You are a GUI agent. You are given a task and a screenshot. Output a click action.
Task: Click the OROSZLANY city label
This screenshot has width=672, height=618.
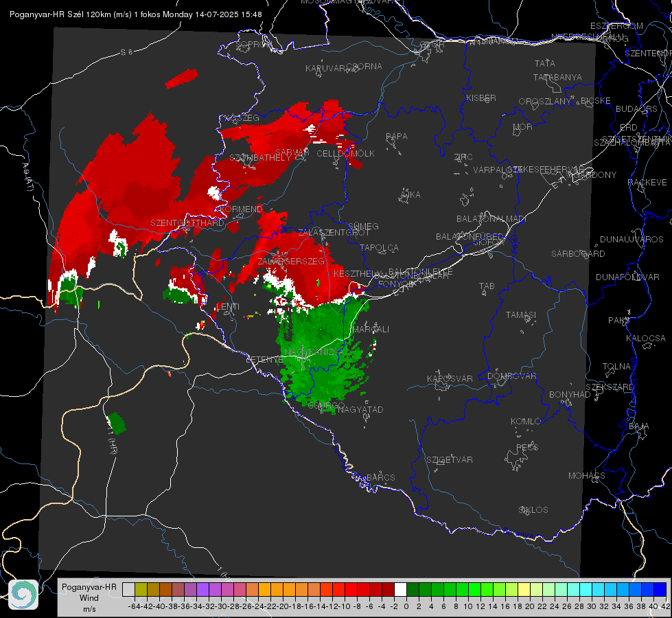pyautogui.click(x=545, y=102)
